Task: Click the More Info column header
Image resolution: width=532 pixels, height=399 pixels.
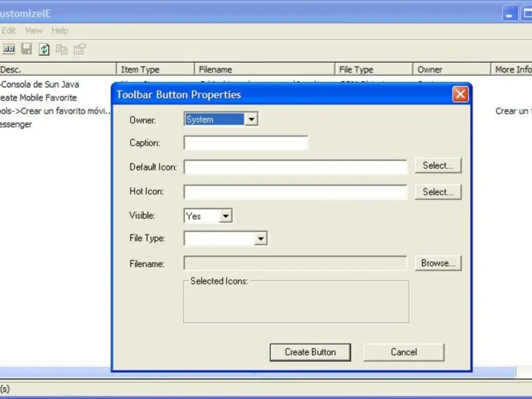Action: click(x=511, y=69)
